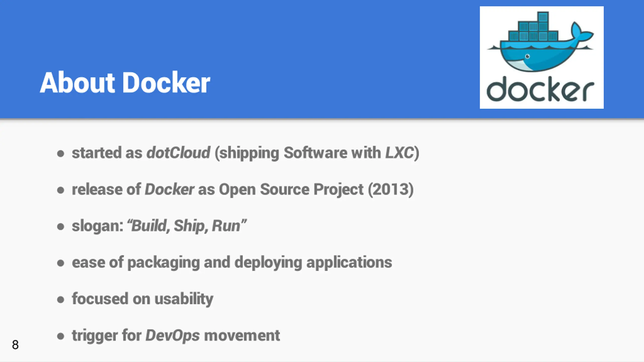Viewport: 644px width, 362px height.
Task: Click the italic Docker word in second bullet
Action: click(x=169, y=189)
